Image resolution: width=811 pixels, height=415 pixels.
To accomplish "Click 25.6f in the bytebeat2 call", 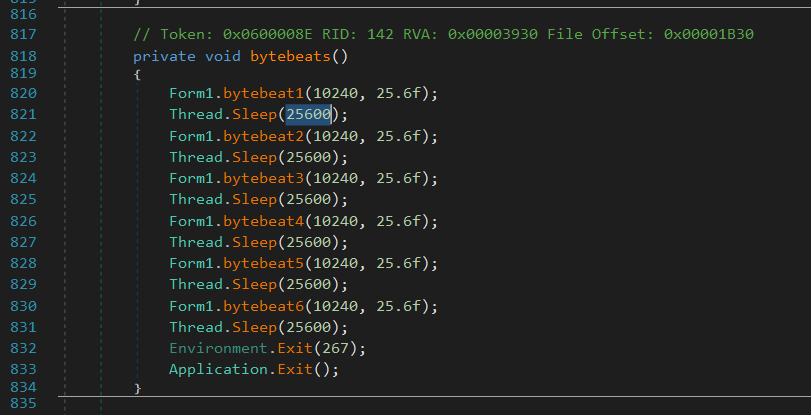I will pos(399,137).
